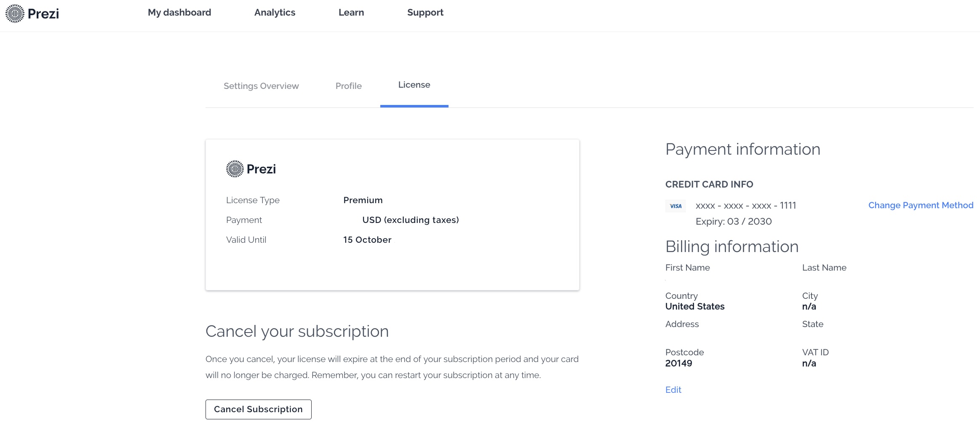Select the License tab
Viewport: 980px width, 424px height.
tap(414, 85)
